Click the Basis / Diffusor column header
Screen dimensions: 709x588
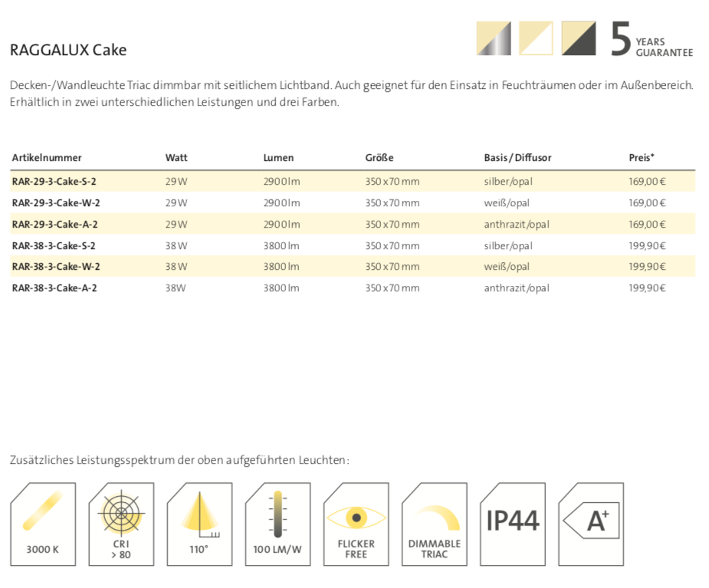point(517,158)
